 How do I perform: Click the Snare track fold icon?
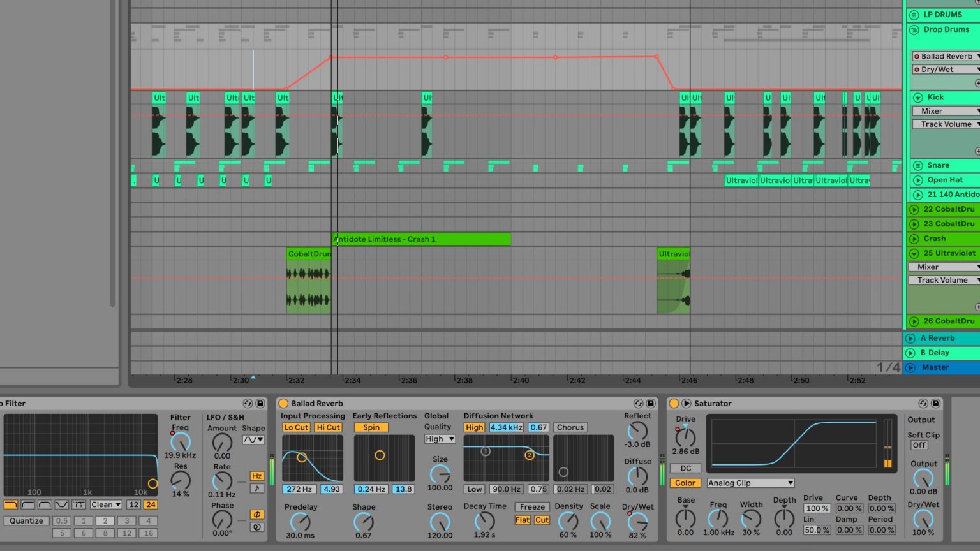[917, 165]
